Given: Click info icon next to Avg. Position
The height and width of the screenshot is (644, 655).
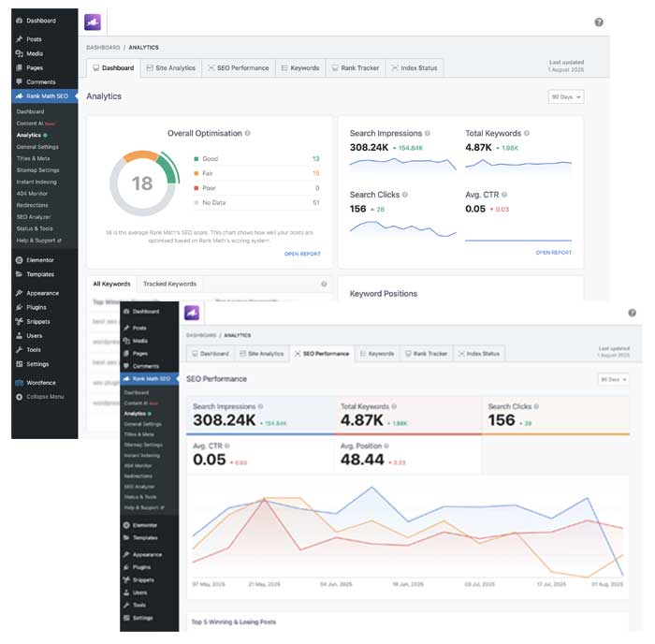Looking at the screenshot, I should pyautogui.click(x=387, y=445).
